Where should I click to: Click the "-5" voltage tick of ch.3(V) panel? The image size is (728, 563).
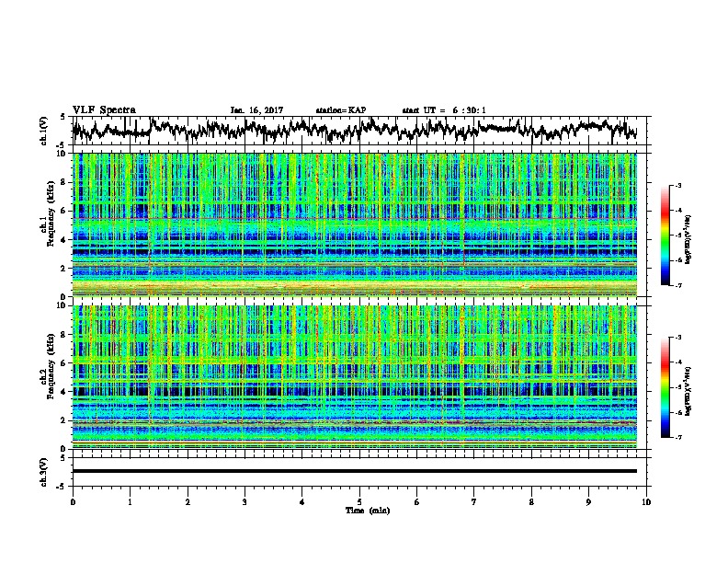click(62, 486)
